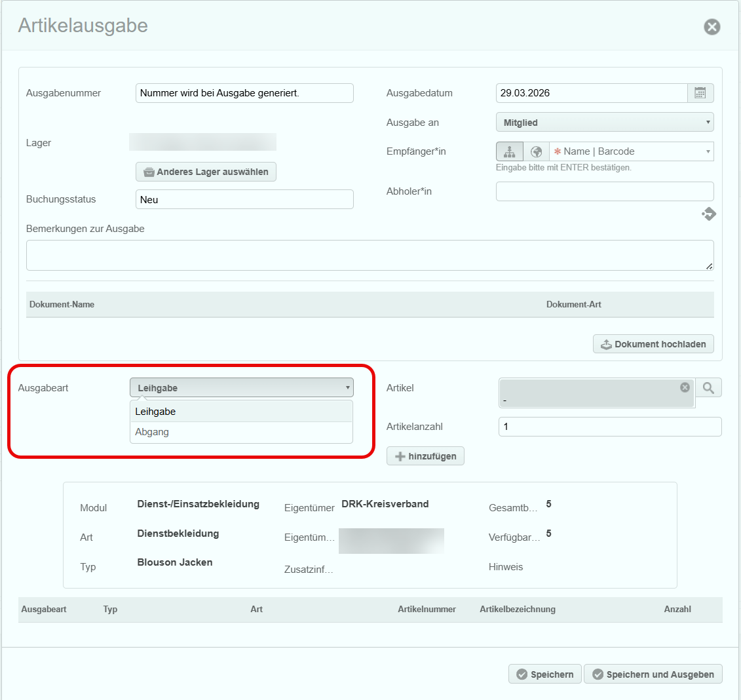Click the magnifier icon to search Artikel
This screenshot has height=700, width=741.
point(708,388)
